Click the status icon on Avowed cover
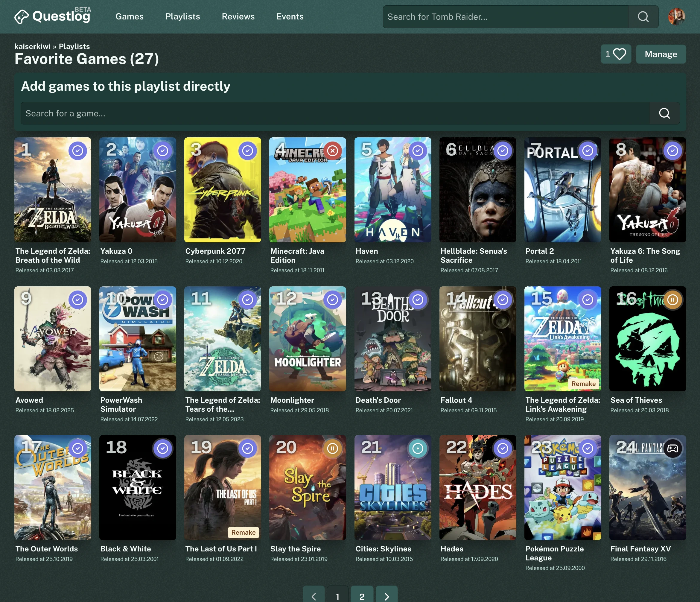 click(x=78, y=300)
